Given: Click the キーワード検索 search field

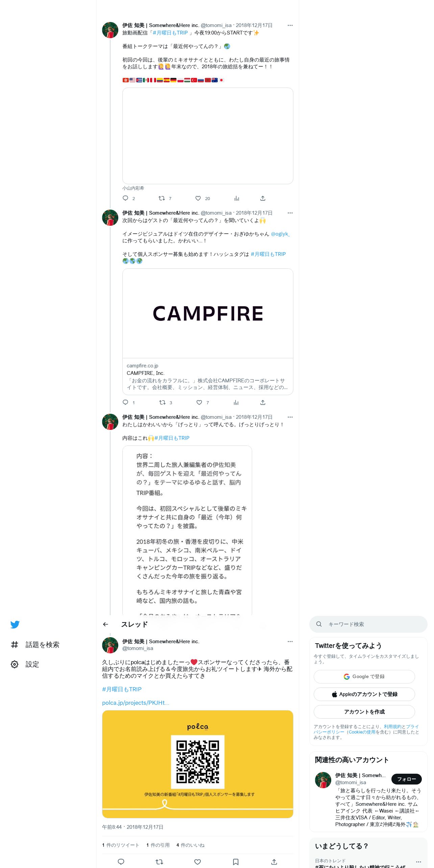Looking at the screenshot, I should pos(368,624).
